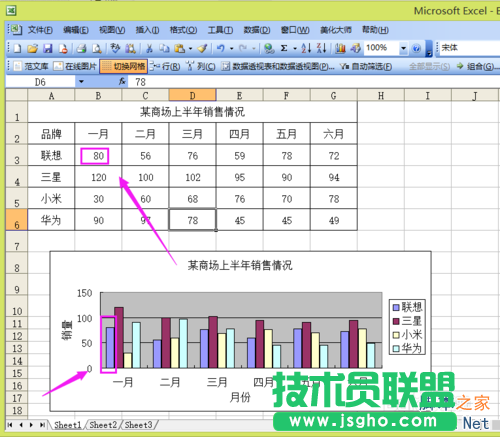Click the fx insert function icon
This screenshot has width=500, height=437.
(122, 81)
